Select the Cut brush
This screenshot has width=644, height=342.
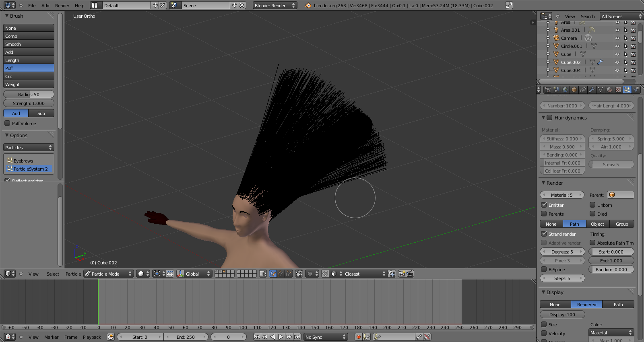29,76
